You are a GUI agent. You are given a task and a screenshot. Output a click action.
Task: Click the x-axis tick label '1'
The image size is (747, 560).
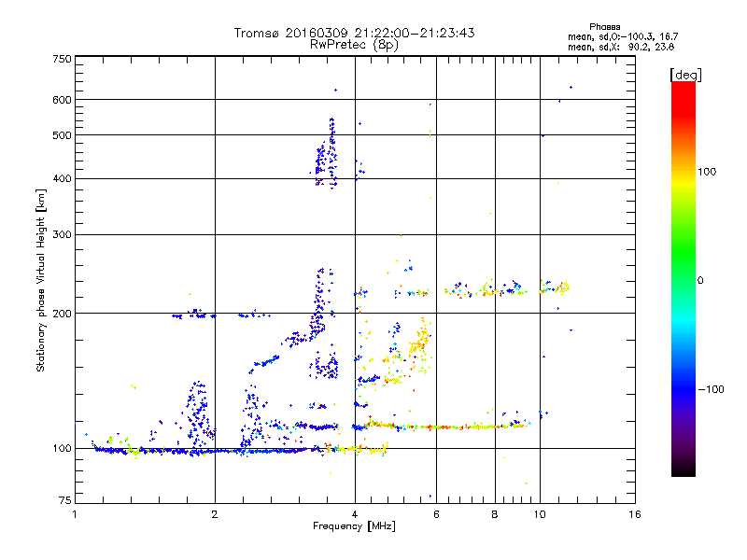(75, 514)
